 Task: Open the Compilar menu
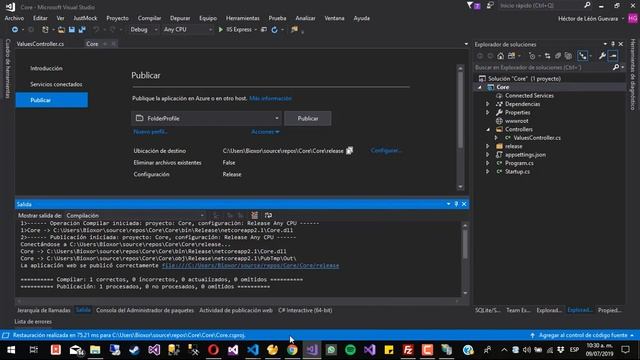149,18
